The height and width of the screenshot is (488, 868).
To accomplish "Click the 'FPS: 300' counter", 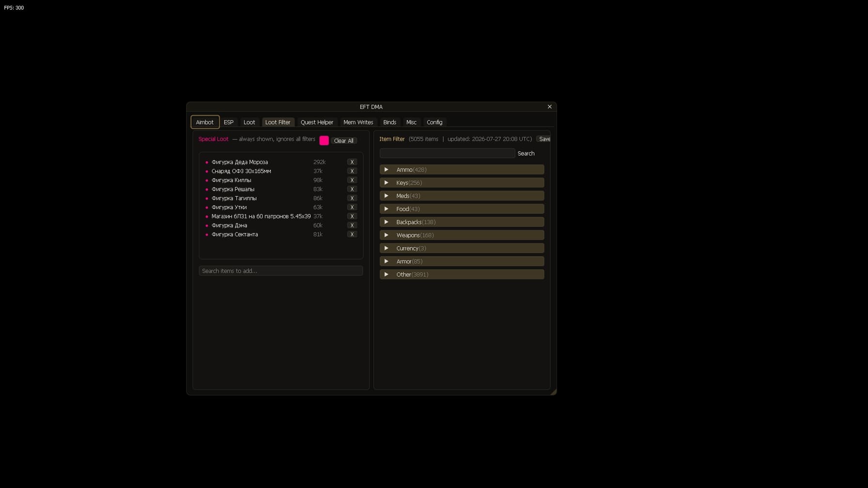I will tap(14, 8).
